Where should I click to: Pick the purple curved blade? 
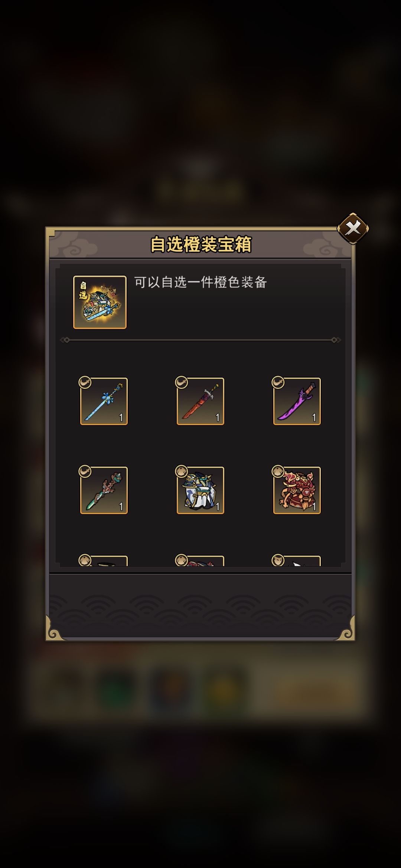coord(297,401)
